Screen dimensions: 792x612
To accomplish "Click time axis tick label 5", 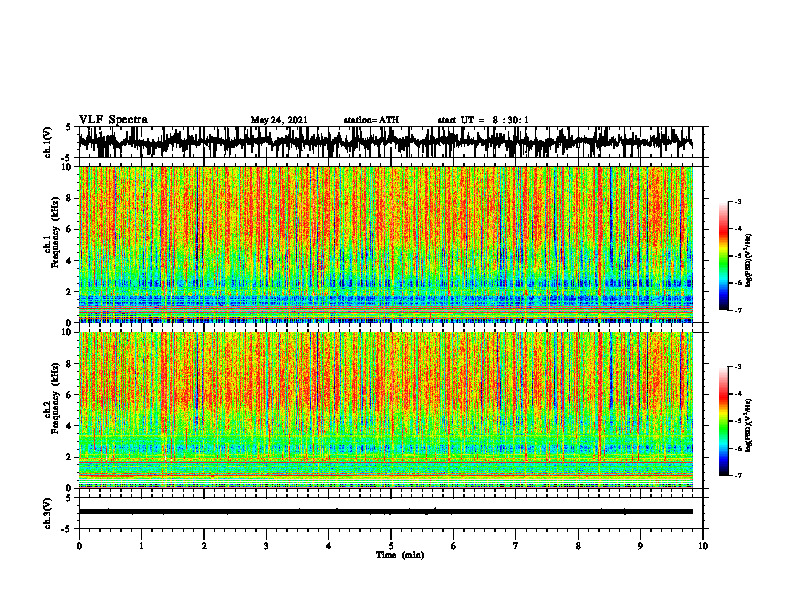I will click(391, 546).
